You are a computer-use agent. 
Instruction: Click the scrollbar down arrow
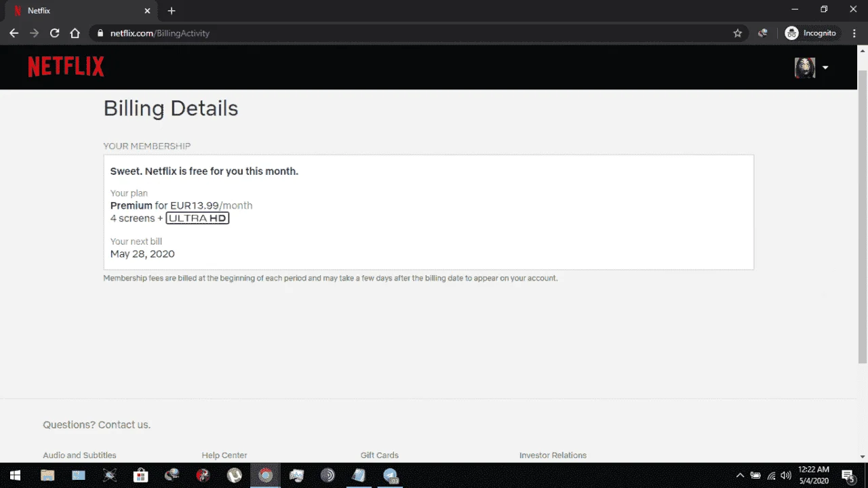click(x=863, y=457)
